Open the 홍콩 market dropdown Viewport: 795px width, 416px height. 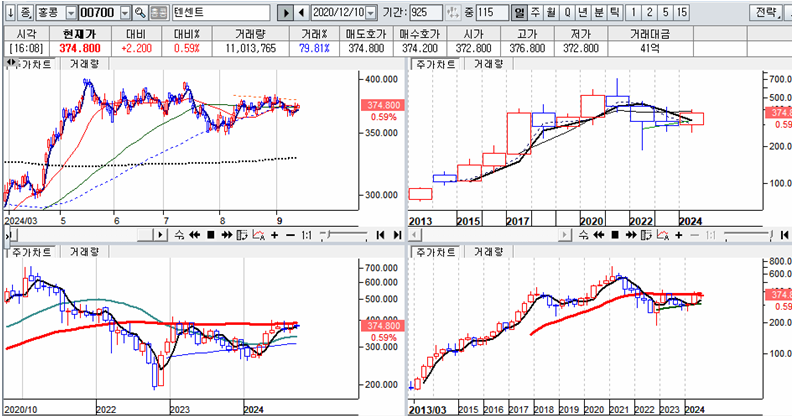(x=71, y=13)
